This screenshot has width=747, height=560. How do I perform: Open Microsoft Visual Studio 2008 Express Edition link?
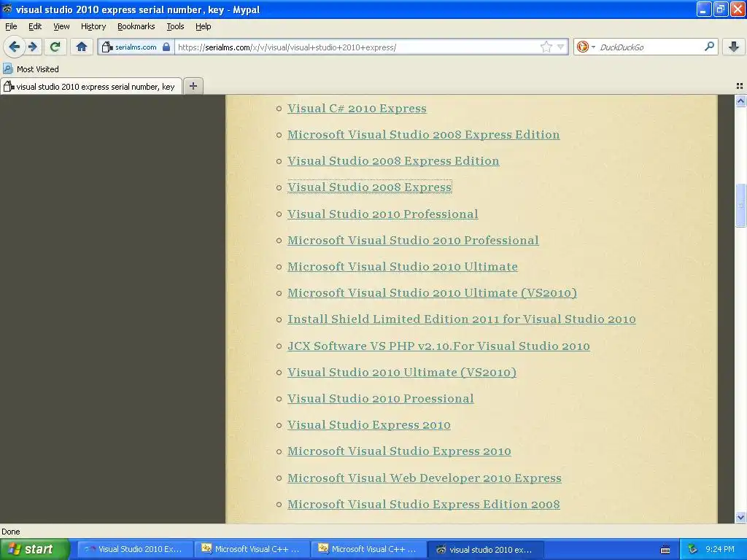tap(424, 135)
